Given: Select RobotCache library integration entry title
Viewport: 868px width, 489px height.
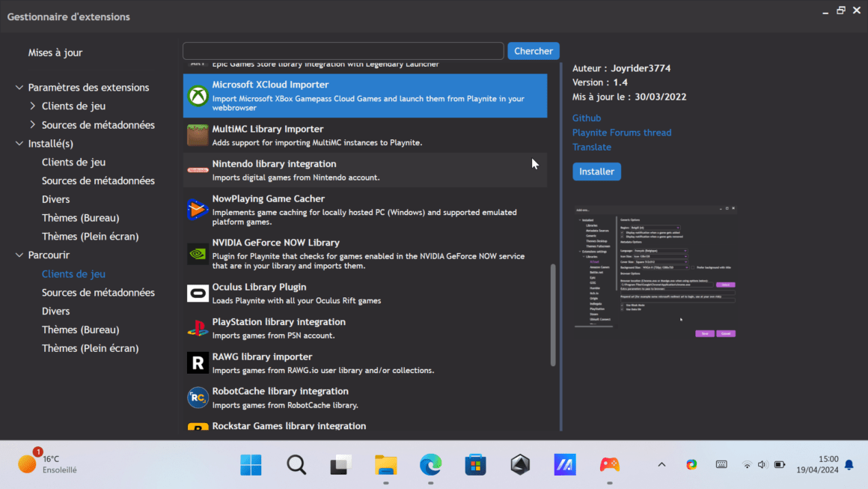Looking at the screenshot, I should (x=280, y=391).
